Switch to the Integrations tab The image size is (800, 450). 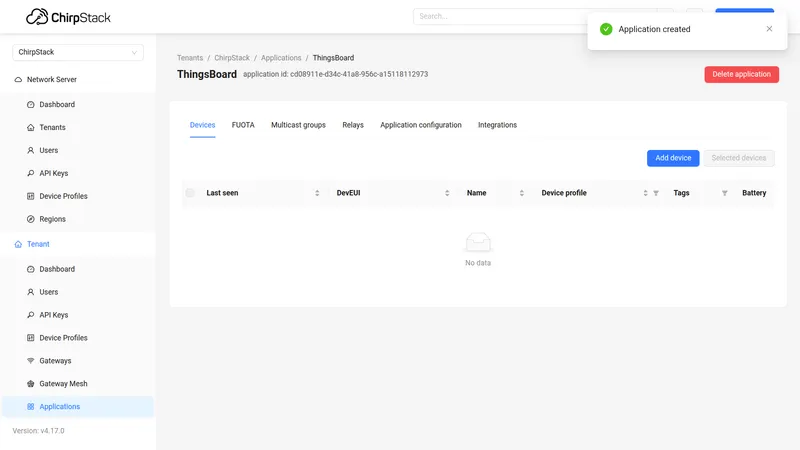pyautogui.click(x=497, y=125)
